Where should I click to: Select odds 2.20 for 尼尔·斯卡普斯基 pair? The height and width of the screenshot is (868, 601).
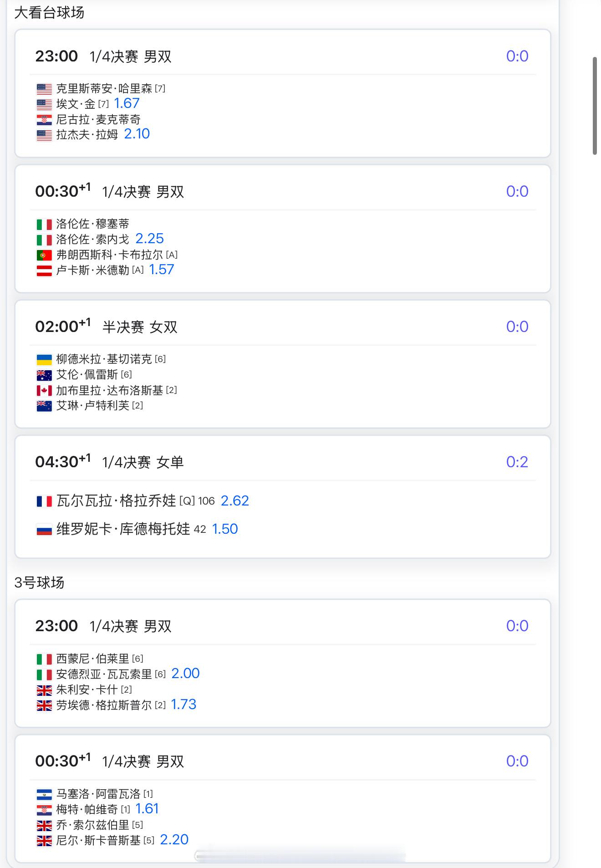[174, 840]
